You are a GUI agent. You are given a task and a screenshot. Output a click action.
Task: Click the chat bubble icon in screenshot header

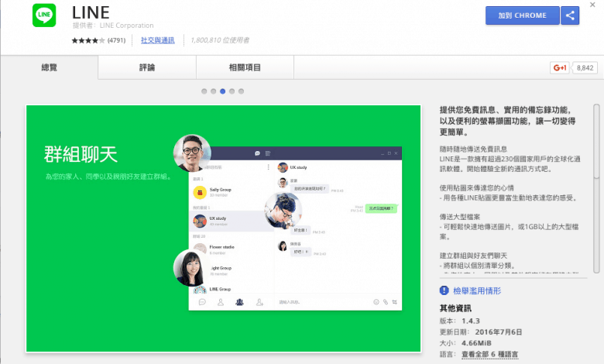pos(257,153)
